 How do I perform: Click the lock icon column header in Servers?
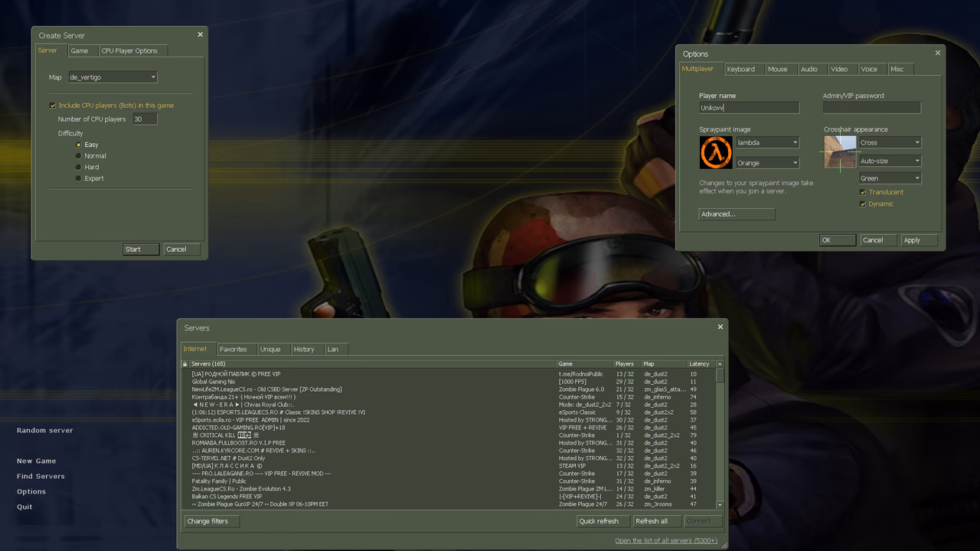pyautogui.click(x=185, y=364)
